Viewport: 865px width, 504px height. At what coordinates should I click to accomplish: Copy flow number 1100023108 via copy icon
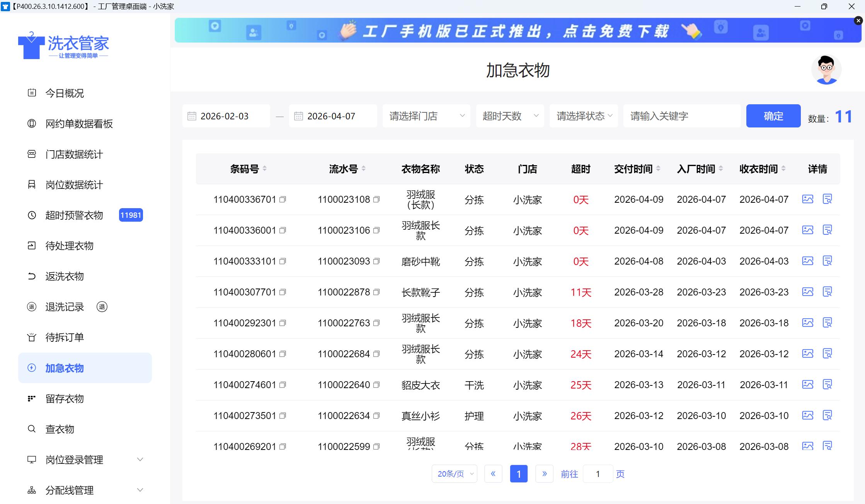pyautogui.click(x=376, y=200)
